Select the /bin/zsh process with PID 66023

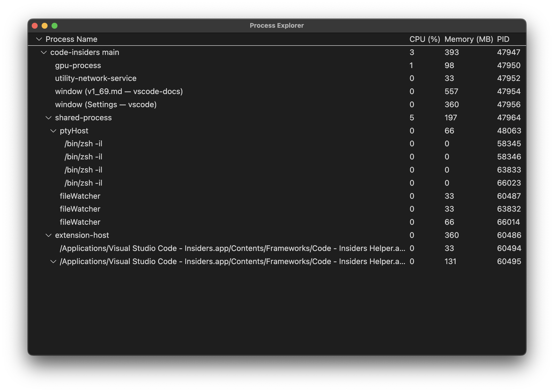click(x=83, y=183)
